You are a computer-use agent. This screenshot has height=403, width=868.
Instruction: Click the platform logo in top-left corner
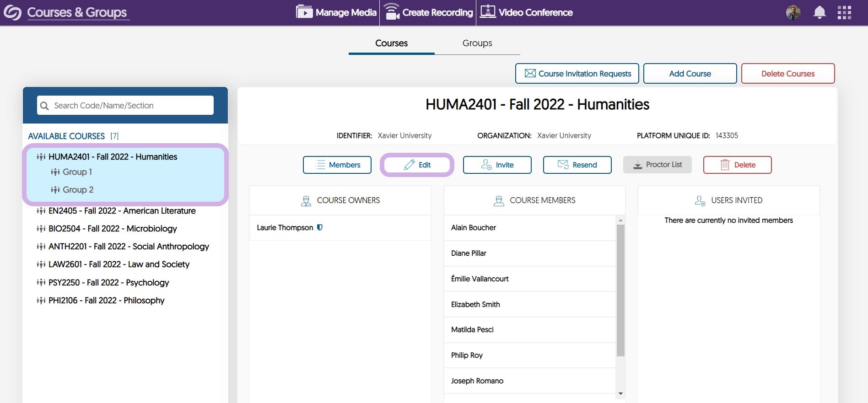[12, 12]
